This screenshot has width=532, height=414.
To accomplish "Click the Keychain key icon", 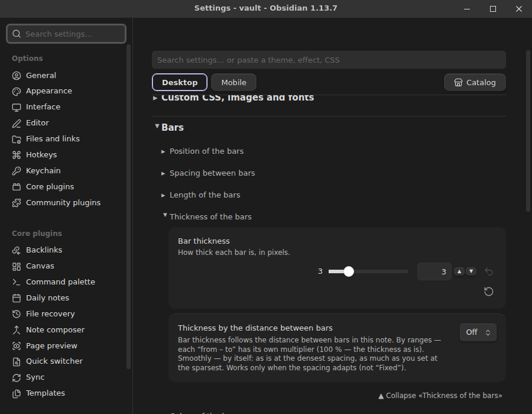I will 17,171.
